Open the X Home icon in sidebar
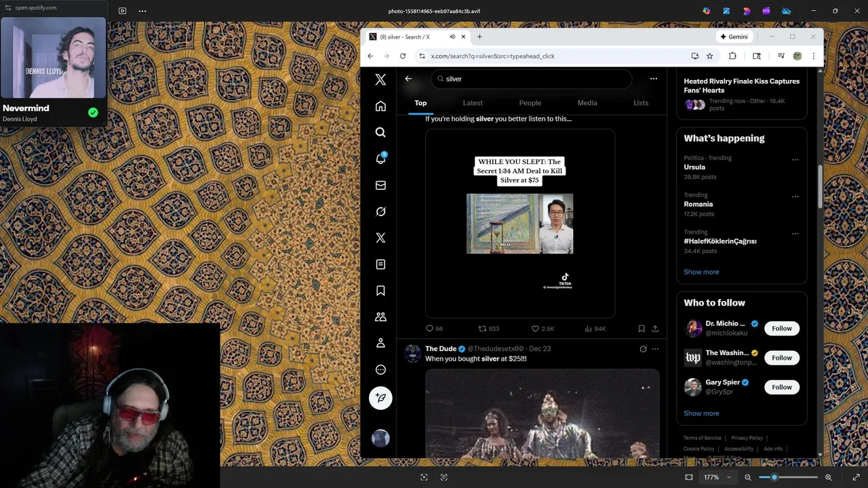 click(x=380, y=106)
